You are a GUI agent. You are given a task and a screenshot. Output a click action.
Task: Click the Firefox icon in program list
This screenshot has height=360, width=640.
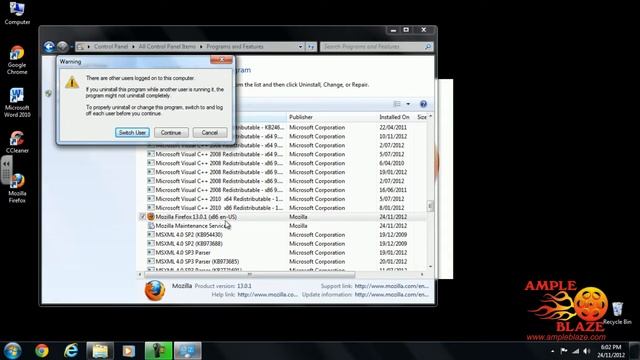tap(151, 217)
